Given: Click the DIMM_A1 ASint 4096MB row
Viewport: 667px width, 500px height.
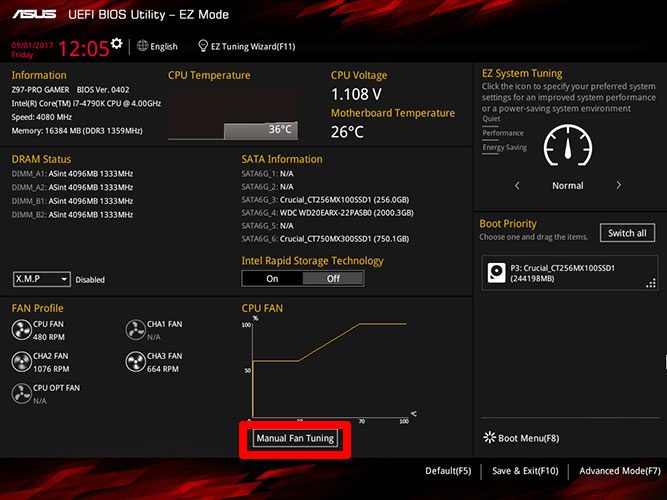Looking at the screenshot, I should [72, 174].
